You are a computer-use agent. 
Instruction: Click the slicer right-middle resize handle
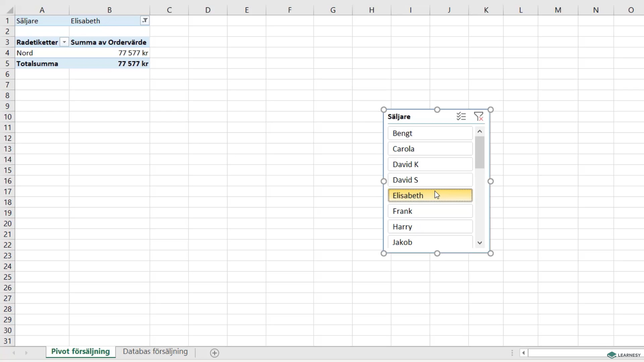point(491,181)
